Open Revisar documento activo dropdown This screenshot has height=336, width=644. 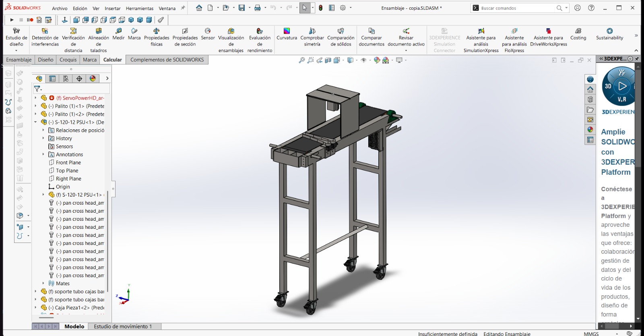[406, 50]
